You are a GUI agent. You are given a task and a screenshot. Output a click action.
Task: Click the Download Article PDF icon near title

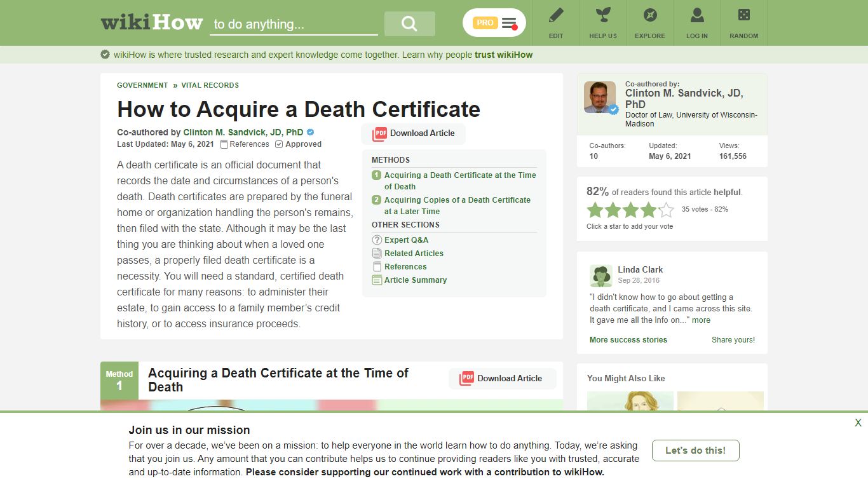[380, 133]
